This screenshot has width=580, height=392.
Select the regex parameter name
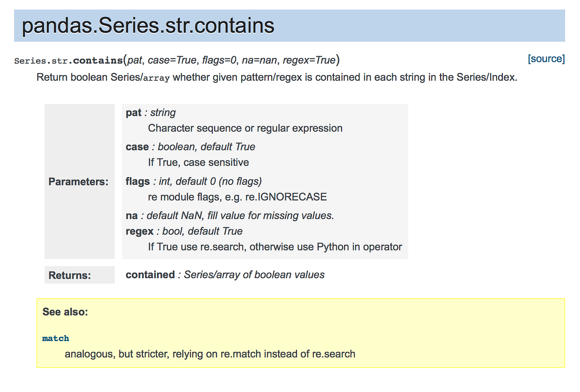point(140,231)
